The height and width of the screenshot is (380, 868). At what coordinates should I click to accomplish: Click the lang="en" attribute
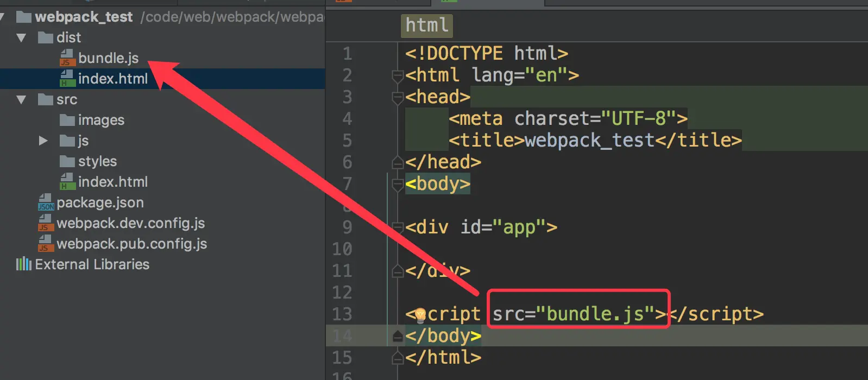(519, 75)
